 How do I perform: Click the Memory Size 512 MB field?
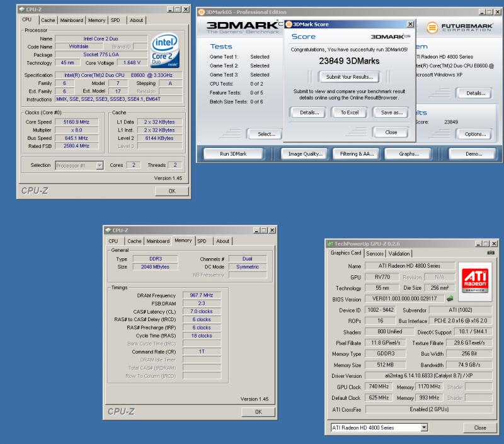click(x=385, y=365)
